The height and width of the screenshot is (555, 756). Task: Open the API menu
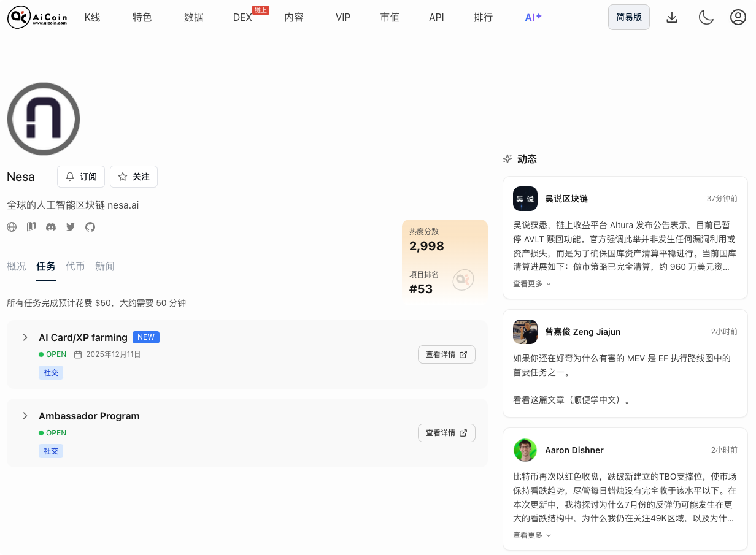[437, 17]
